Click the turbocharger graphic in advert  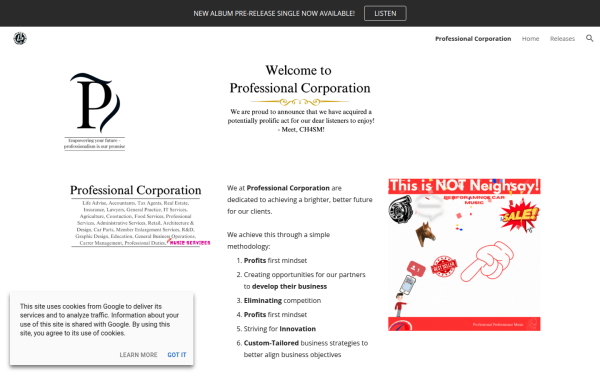click(x=400, y=209)
